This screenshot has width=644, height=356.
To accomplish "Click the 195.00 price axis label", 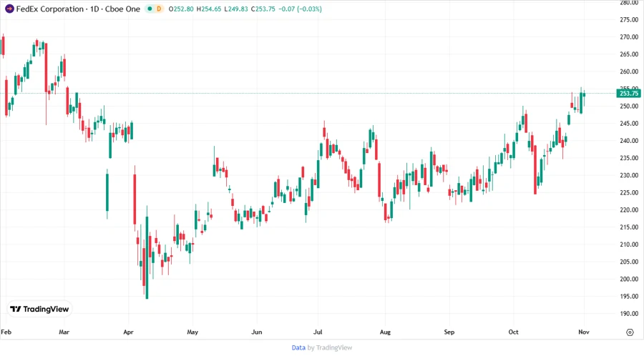I will tap(629, 296).
